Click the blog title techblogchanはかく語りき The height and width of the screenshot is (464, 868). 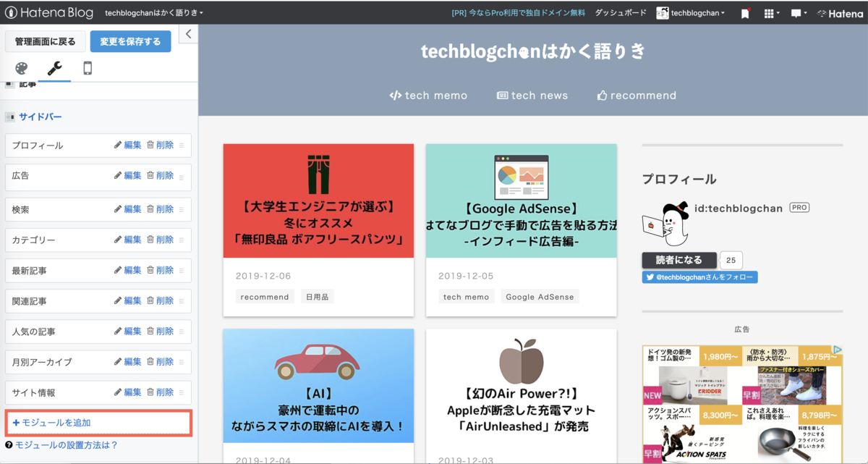tap(533, 51)
